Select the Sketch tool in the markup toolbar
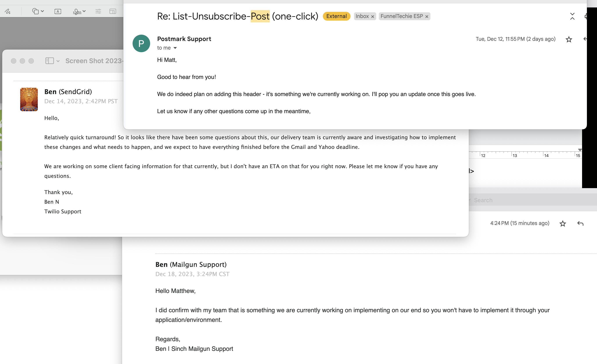The width and height of the screenshot is (597, 364). point(7,11)
